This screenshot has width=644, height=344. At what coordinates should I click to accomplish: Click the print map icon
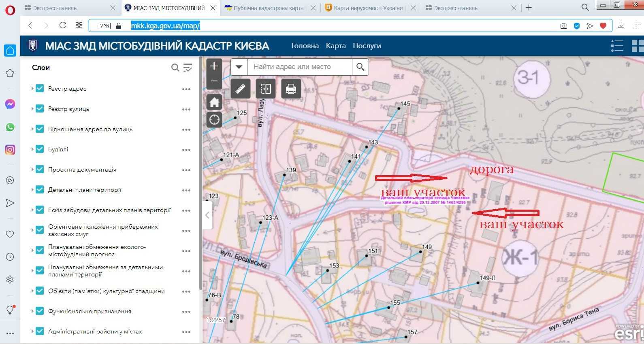[x=291, y=89]
